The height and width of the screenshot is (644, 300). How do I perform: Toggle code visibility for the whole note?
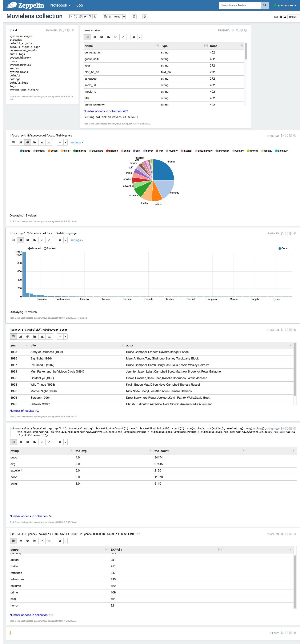click(75, 16)
